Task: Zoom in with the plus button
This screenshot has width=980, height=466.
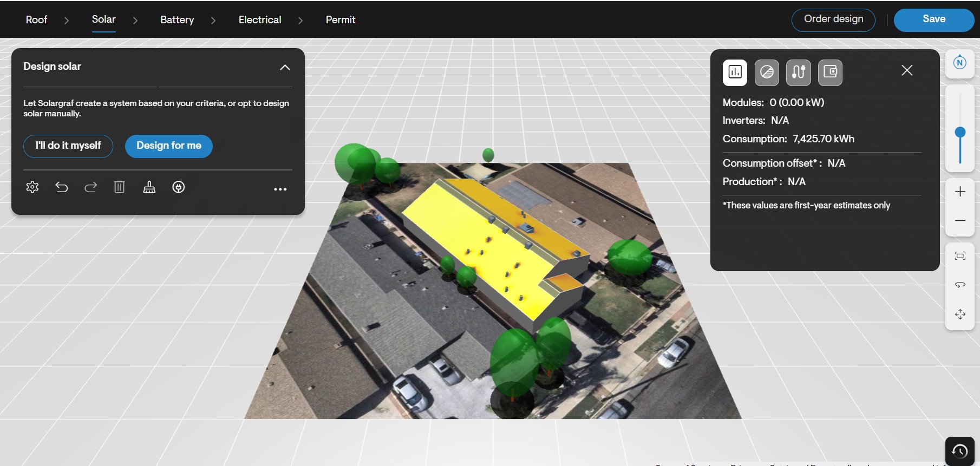Action: click(x=960, y=192)
